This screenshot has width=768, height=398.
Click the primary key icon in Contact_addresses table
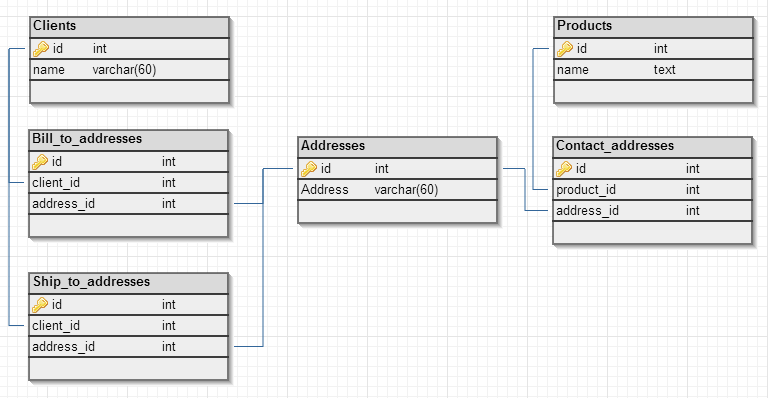point(564,168)
